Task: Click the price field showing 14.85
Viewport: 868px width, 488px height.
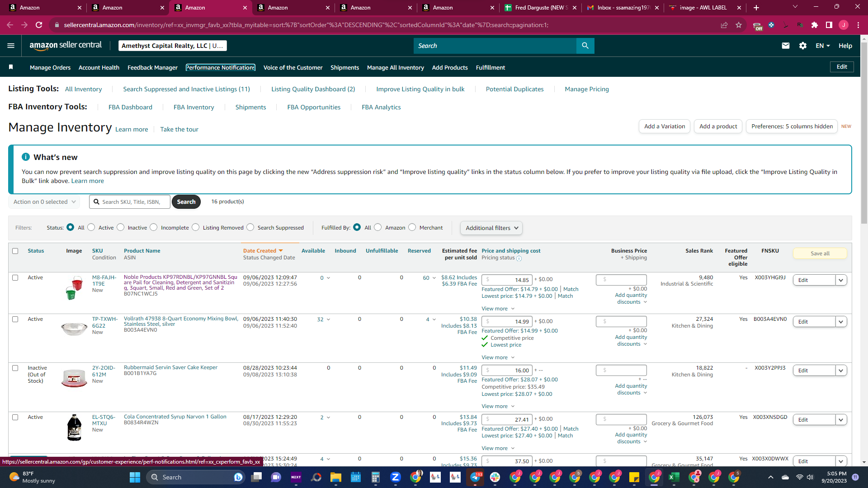Action: (x=507, y=280)
